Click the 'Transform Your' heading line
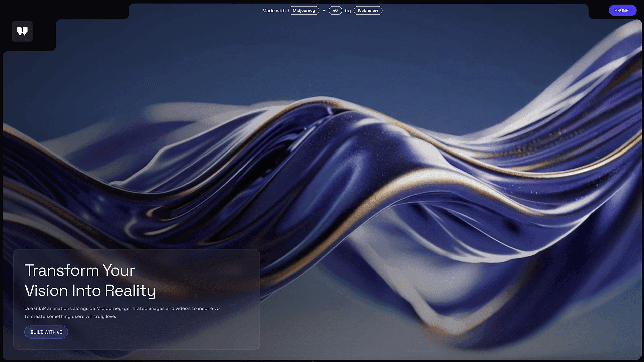The width and height of the screenshot is (644, 362). click(x=80, y=270)
